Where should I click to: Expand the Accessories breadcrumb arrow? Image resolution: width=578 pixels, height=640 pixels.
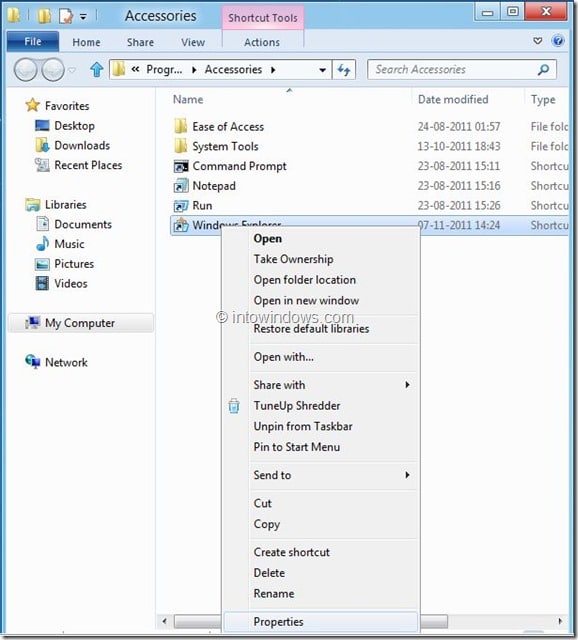coord(273,70)
